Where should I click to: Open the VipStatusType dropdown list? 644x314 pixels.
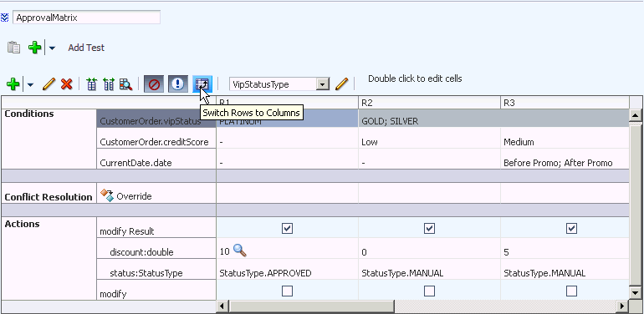323,84
